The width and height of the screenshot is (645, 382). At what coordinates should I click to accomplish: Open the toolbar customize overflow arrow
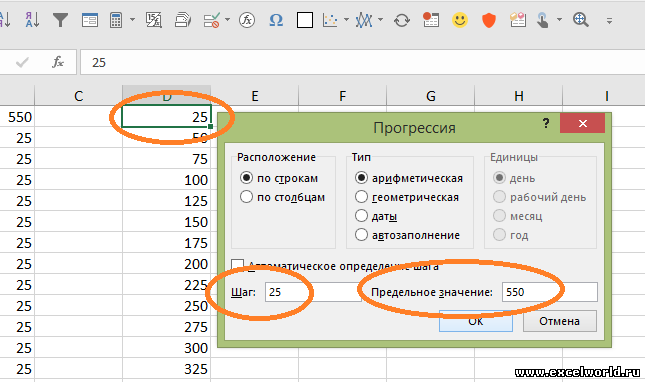click(x=609, y=20)
